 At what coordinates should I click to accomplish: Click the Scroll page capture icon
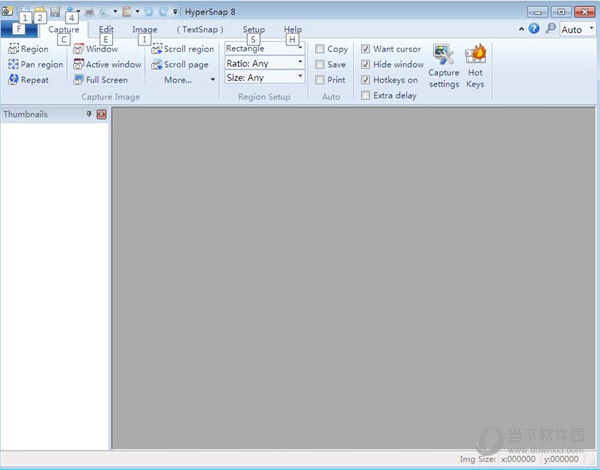157,64
